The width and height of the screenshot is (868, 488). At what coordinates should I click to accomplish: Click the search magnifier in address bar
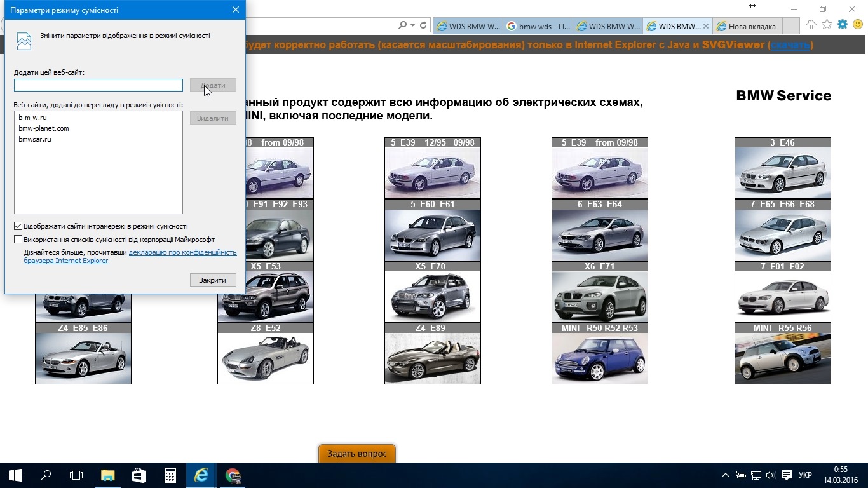403,25
